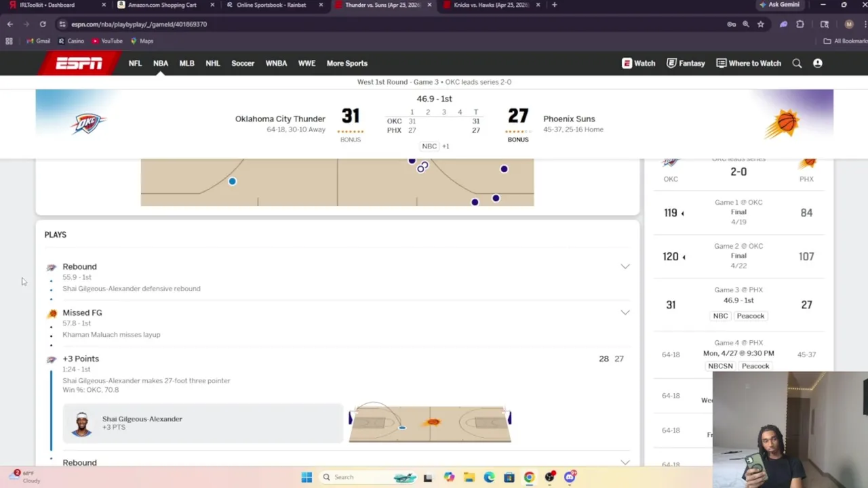This screenshot has width=868, height=488.
Task: Click the three pointer shot chart thumbnail
Action: 430,423
